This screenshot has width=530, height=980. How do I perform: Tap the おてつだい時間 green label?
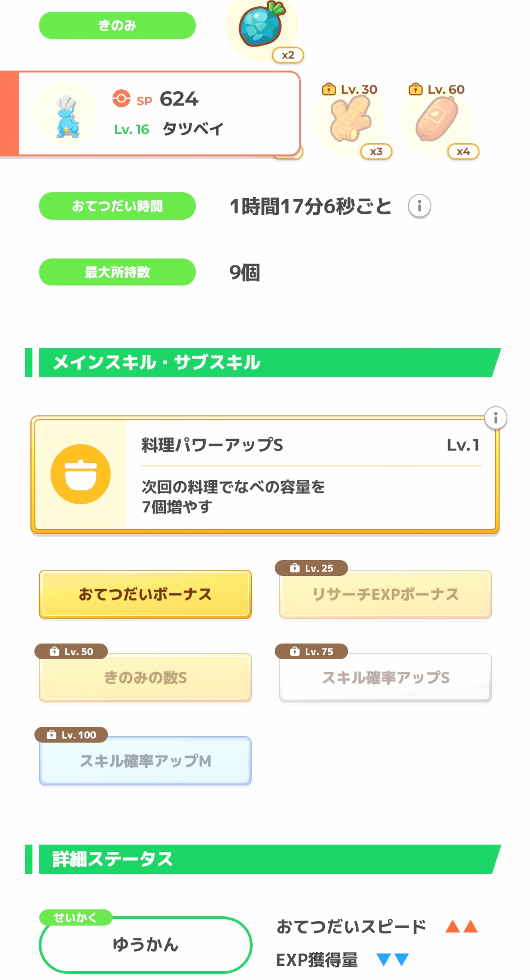pos(117,206)
